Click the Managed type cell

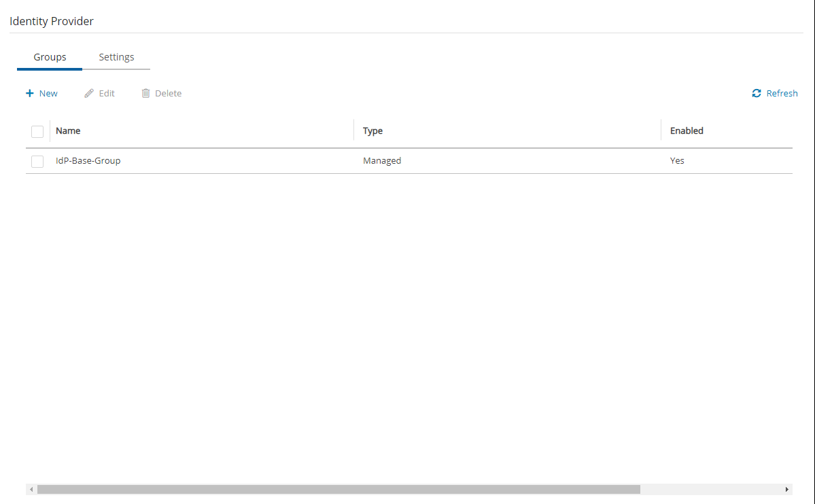(382, 161)
